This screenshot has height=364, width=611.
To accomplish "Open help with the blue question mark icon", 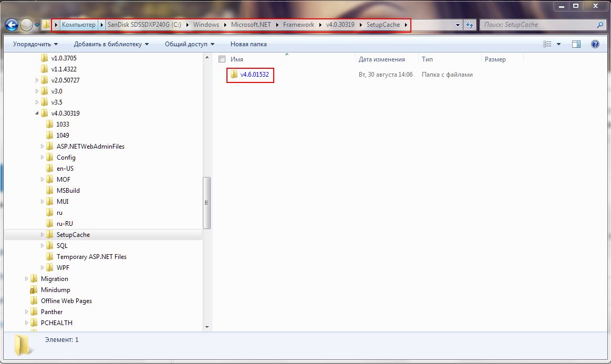I will pos(595,44).
